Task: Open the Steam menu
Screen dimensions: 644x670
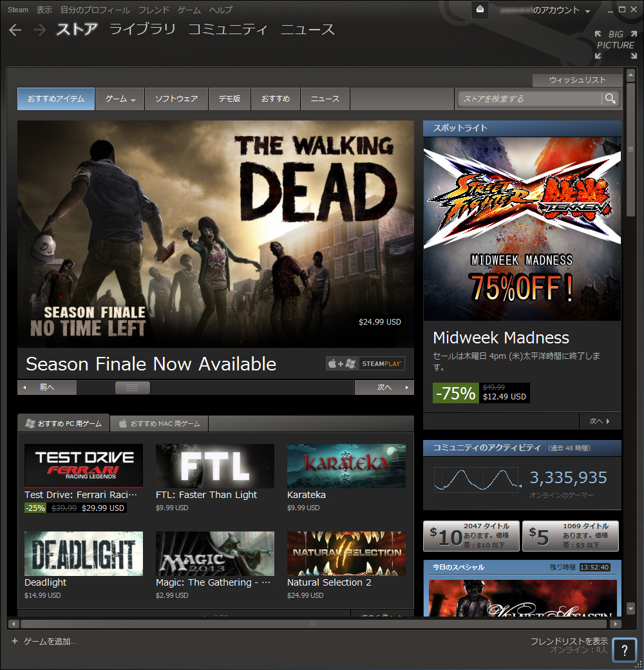Action: [x=18, y=10]
